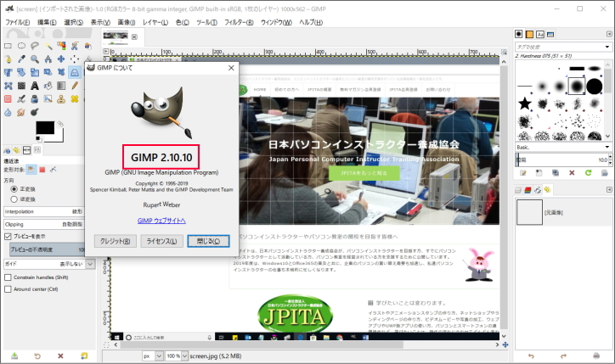615x364 pixels.
Task: Click save tool preset icon at bottom left
Action: pos(14,356)
